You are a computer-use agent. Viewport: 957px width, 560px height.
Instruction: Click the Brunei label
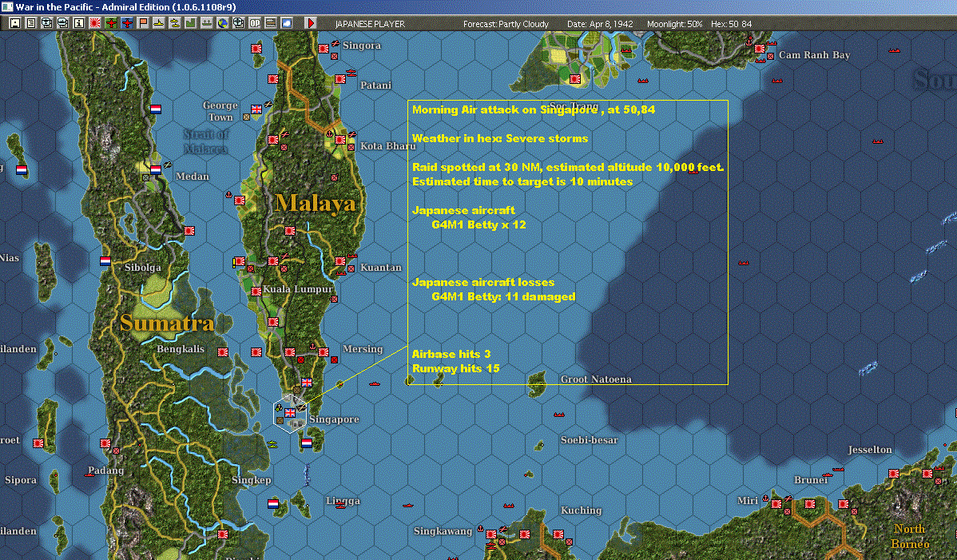(x=811, y=480)
